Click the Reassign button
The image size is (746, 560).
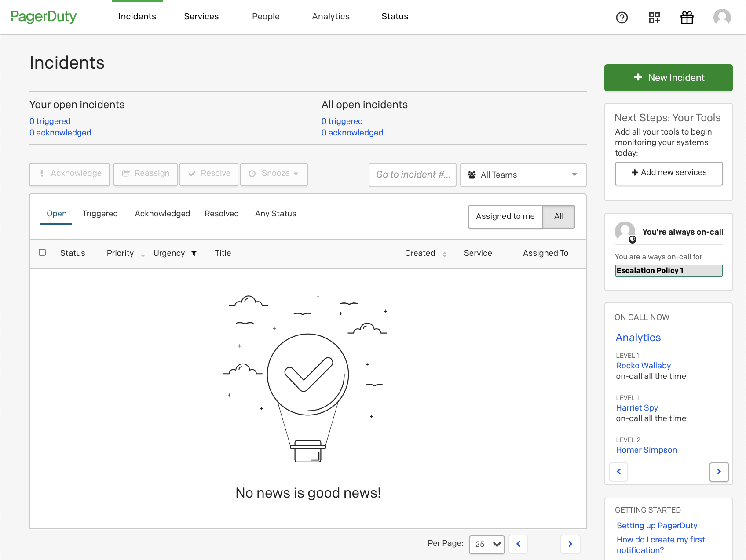pos(146,174)
